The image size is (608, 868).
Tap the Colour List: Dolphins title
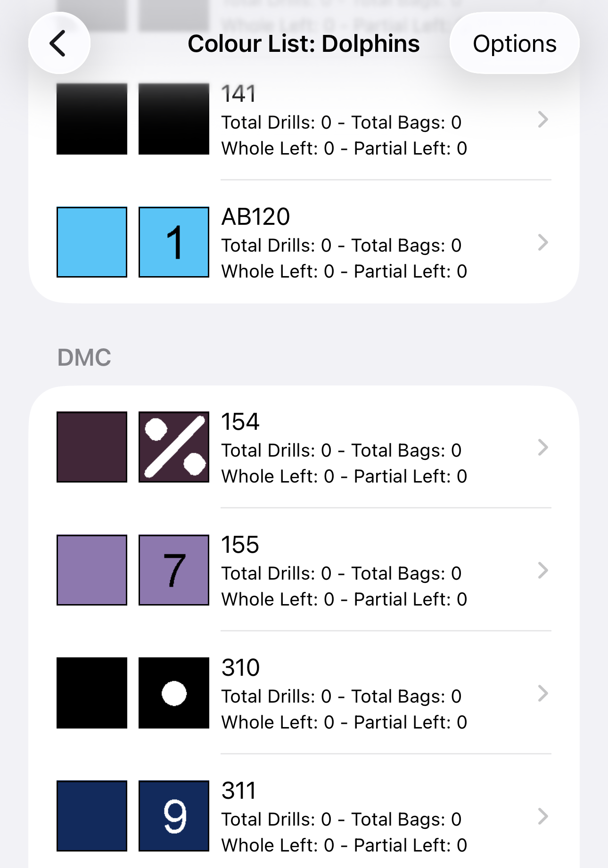pyautogui.click(x=304, y=44)
